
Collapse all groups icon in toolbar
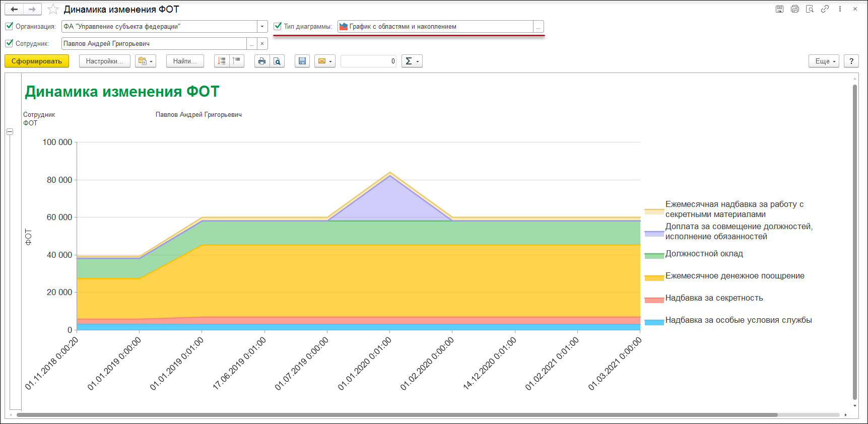point(237,61)
